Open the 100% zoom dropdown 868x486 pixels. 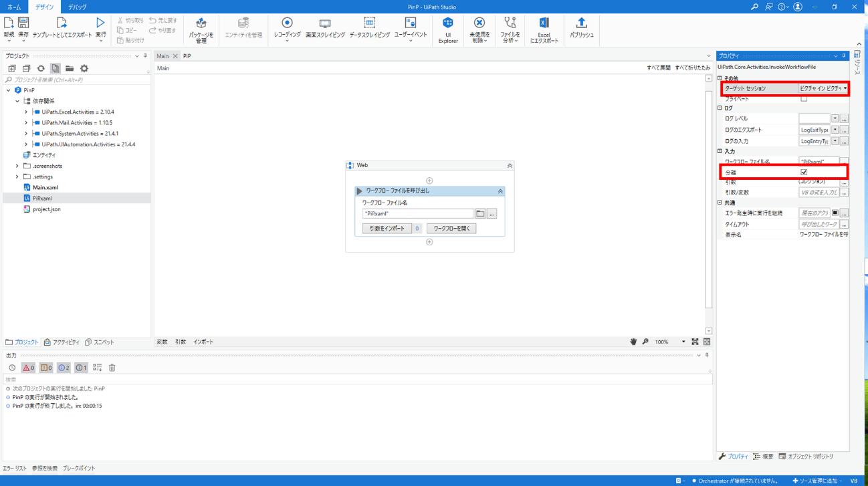point(683,342)
